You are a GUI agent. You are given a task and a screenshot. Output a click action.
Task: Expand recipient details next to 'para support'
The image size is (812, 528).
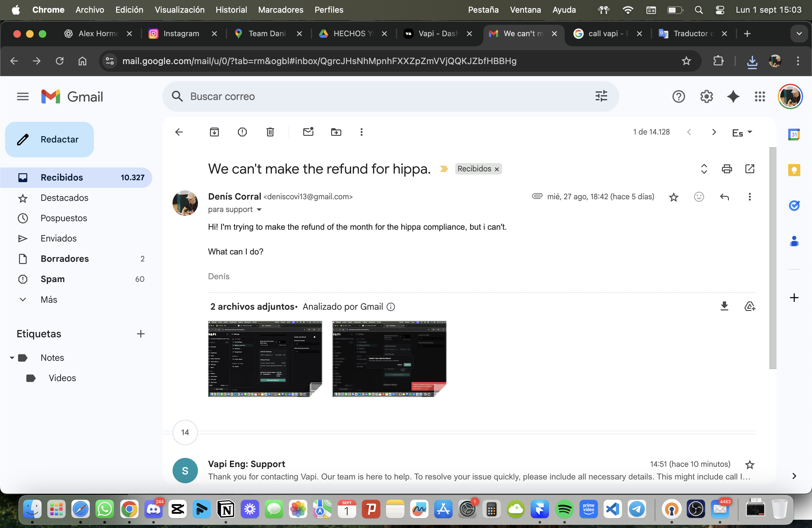(x=259, y=209)
